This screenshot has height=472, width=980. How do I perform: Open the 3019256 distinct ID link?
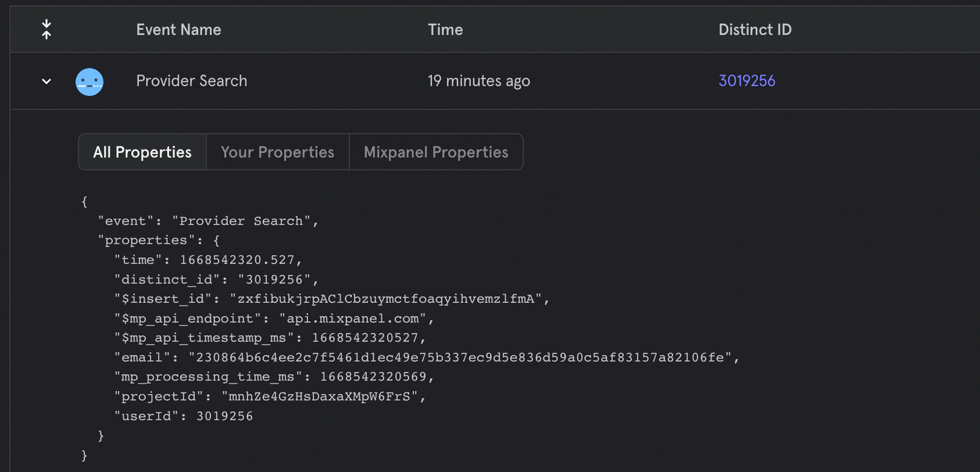(x=747, y=81)
